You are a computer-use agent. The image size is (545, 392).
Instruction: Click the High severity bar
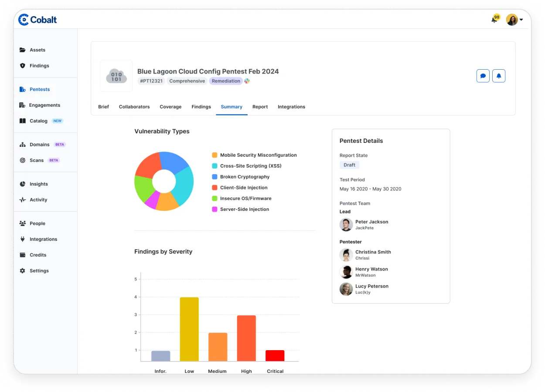(x=246, y=338)
